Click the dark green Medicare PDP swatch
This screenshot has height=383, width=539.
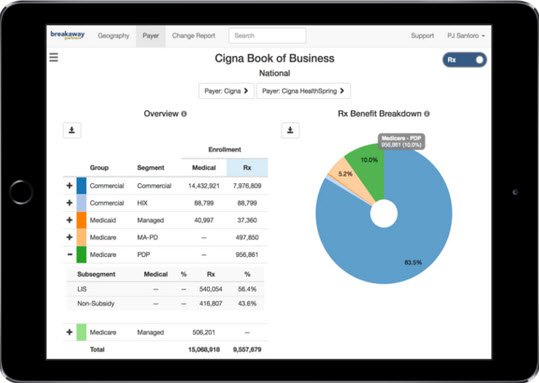click(x=81, y=254)
